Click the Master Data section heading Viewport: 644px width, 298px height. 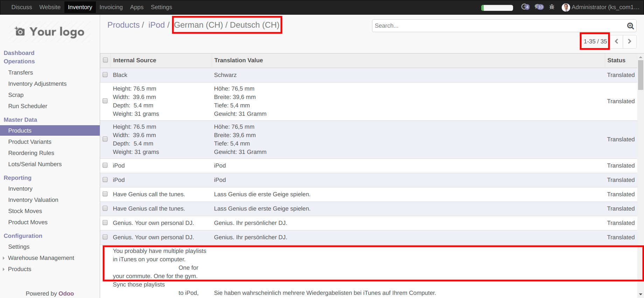tap(20, 120)
